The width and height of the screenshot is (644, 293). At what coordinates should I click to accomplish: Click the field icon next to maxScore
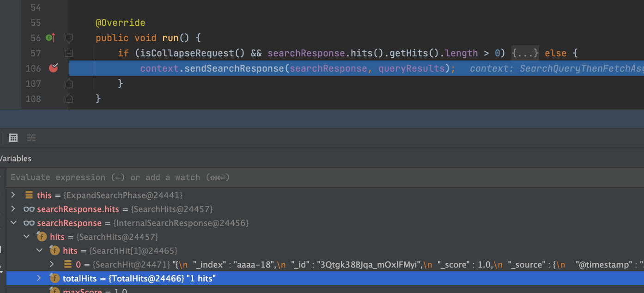(55, 290)
